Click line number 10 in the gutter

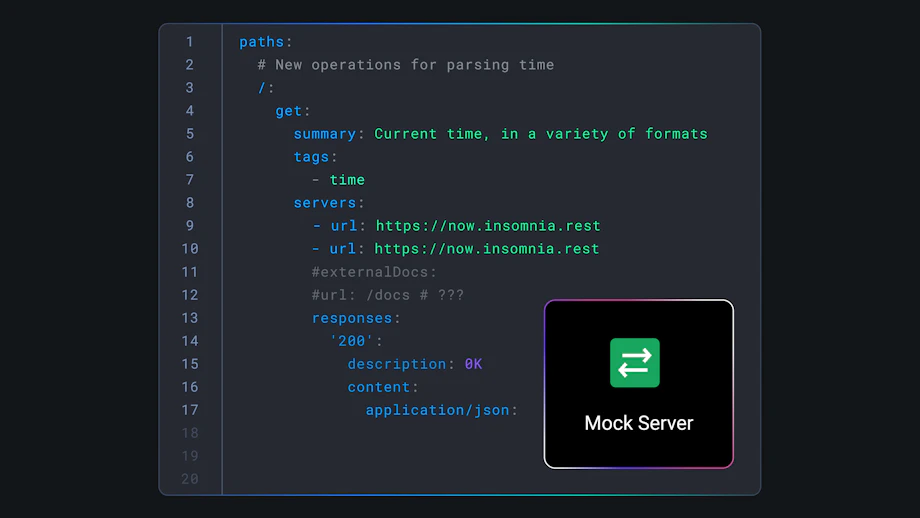190,249
